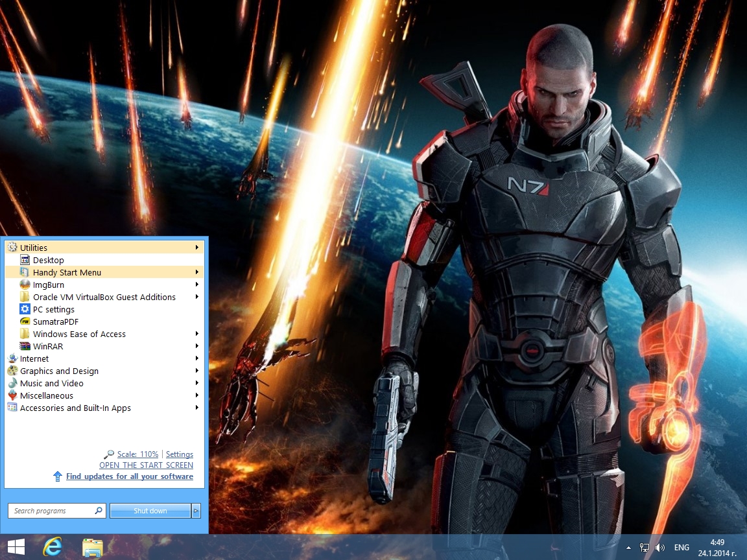Click the ImgBurn disc icon
This screenshot has height=560, width=747.
[25, 285]
